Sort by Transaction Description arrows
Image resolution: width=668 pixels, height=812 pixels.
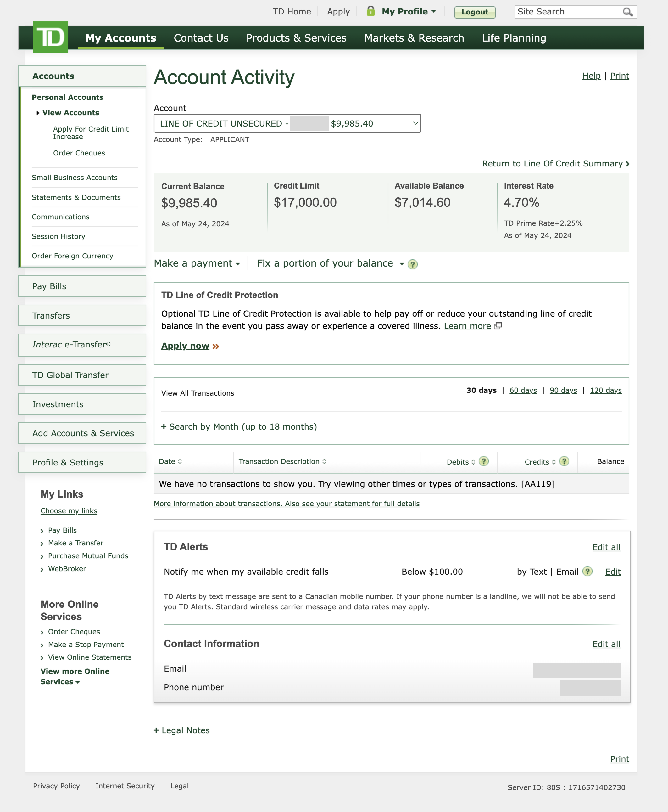[324, 461]
